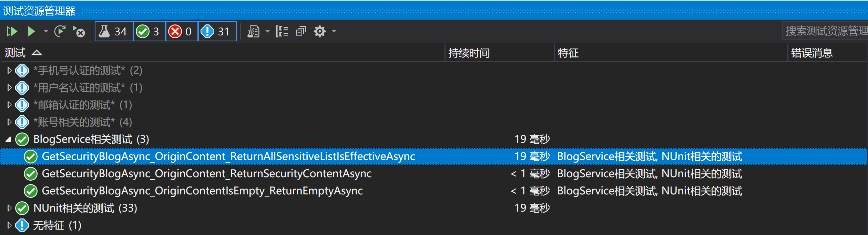The height and width of the screenshot is (235, 868).
Task: Click the Run selected tests play icon
Action: pyautogui.click(x=31, y=32)
